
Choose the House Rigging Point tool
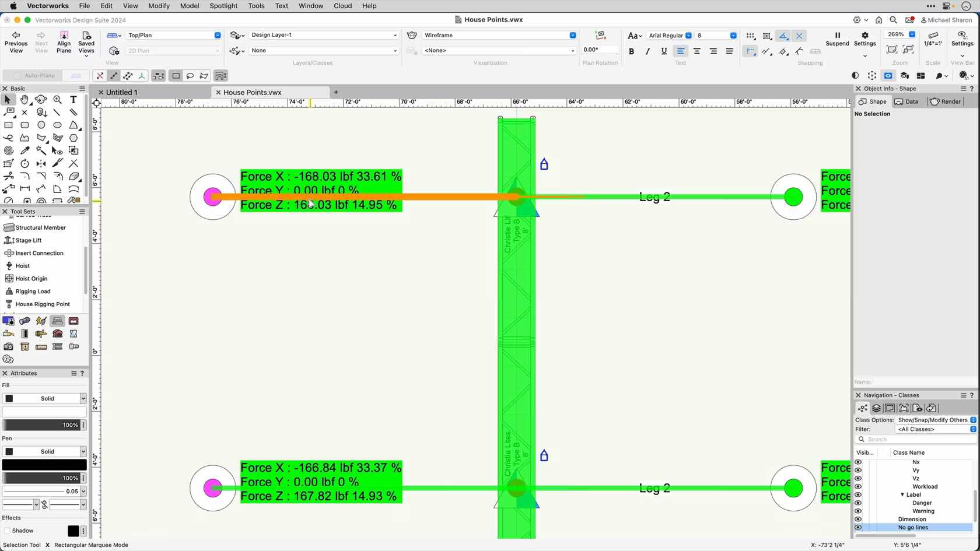click(42, 304)
